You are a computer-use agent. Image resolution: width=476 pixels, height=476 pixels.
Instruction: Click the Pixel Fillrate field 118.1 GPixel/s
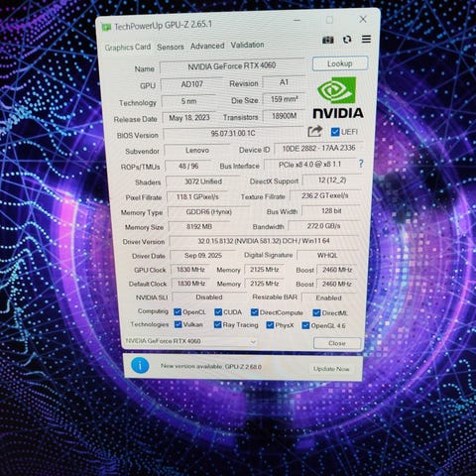[x=197, y=197]
